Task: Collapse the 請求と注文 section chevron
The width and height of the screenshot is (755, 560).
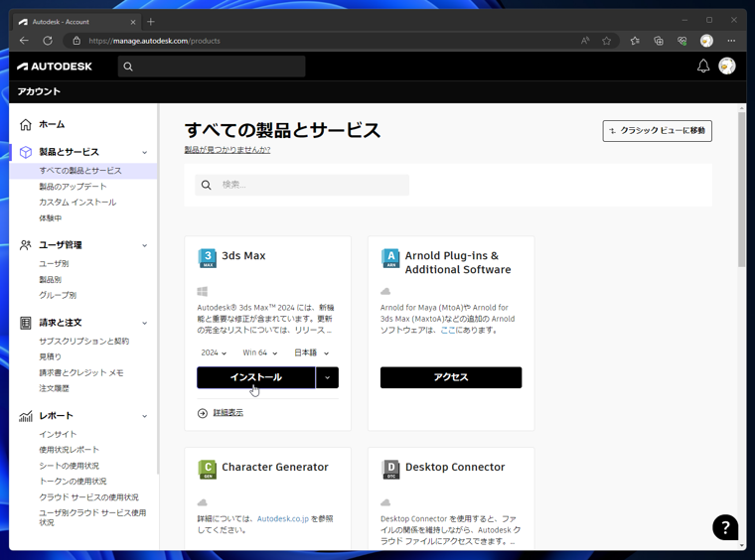Action: (x=144, y=324)
